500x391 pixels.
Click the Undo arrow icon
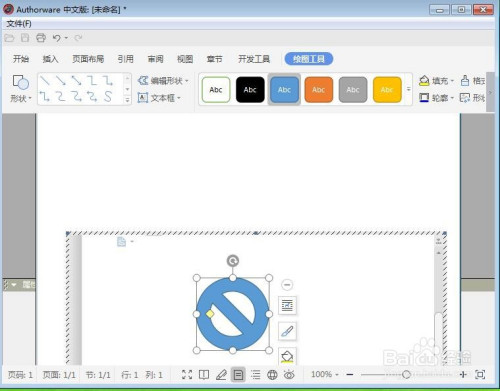pos(56,38)
